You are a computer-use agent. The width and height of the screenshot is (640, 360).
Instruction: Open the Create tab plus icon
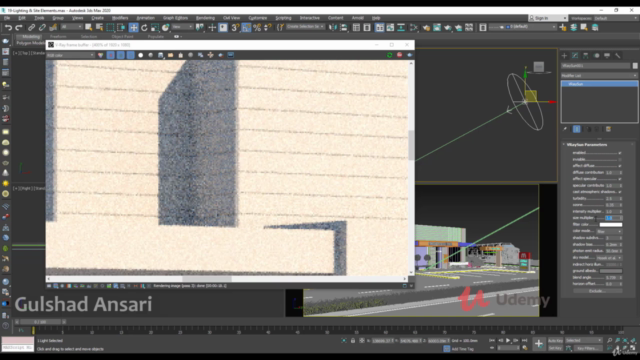564,56
